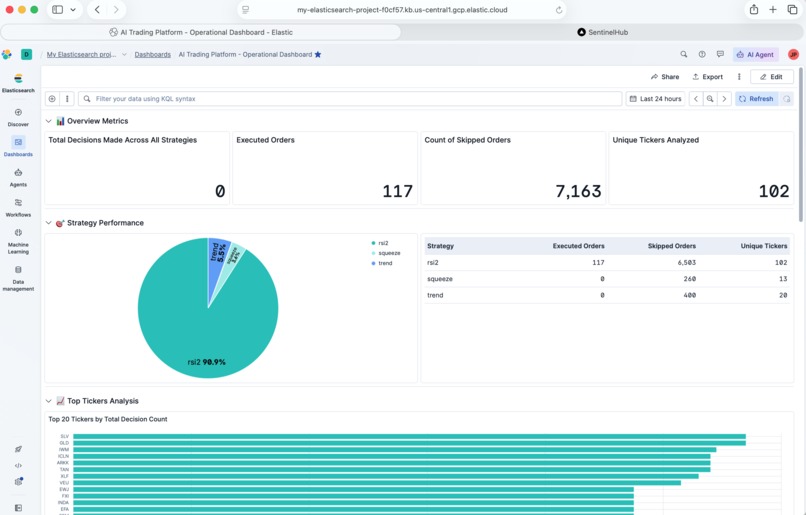Sort table by Executed Orders column

pos(578,246)
